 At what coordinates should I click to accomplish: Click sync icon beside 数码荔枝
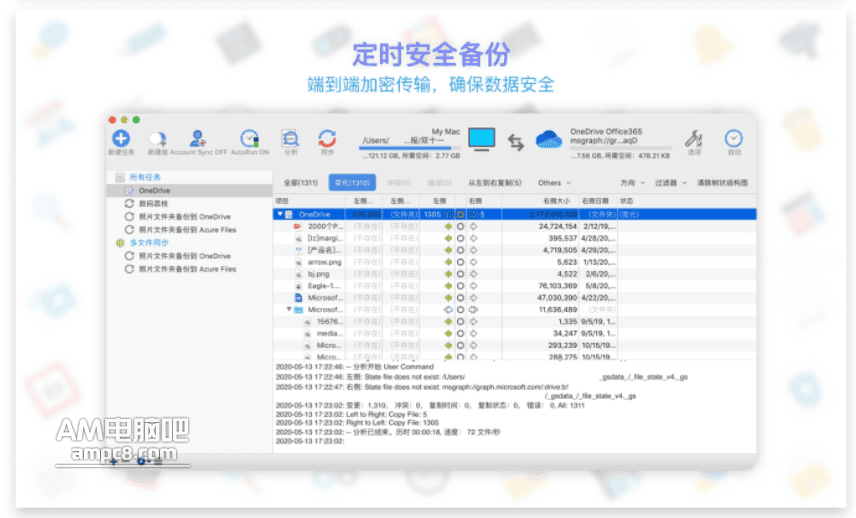129,204
